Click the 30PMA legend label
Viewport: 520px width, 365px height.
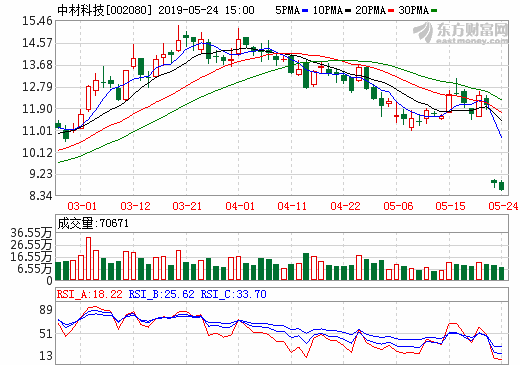[413, 10]
